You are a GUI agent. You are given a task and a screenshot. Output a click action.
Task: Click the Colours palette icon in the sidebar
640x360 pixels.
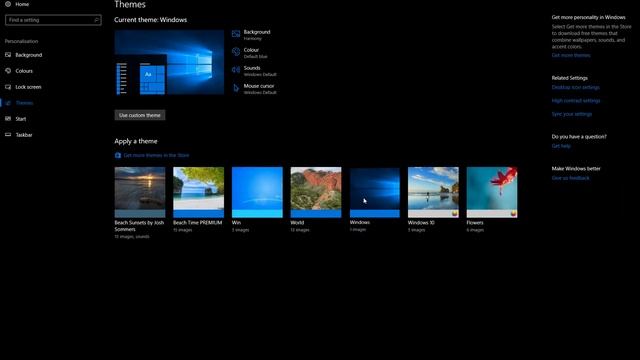pyautogui.click(x=8, y=71)
